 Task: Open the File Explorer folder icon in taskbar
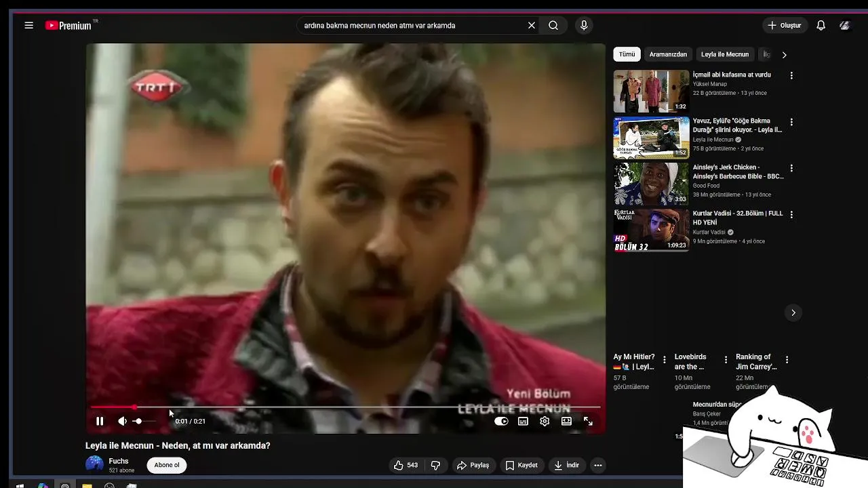tap(87, 485)
